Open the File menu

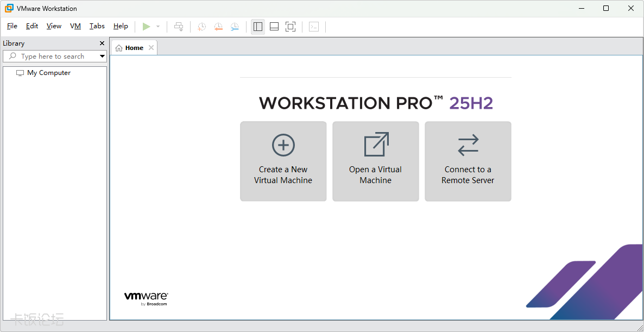click(x=12, y=26)
